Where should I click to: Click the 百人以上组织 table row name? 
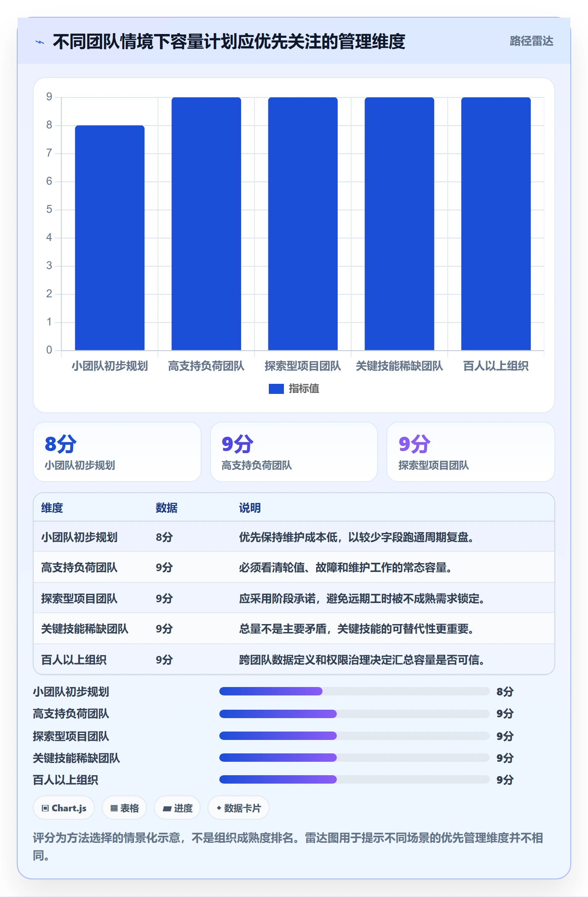coord(74,660)
